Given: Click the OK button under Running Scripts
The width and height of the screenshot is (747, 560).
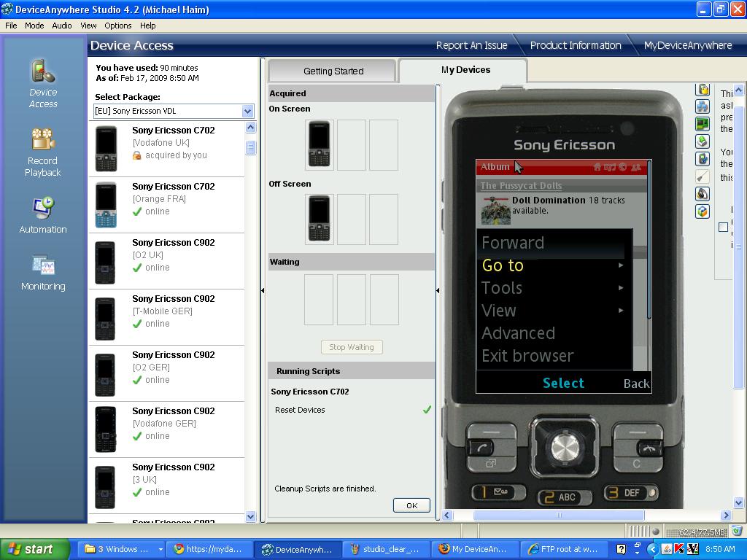Looking at the screenshot, I should pos(411,505).
